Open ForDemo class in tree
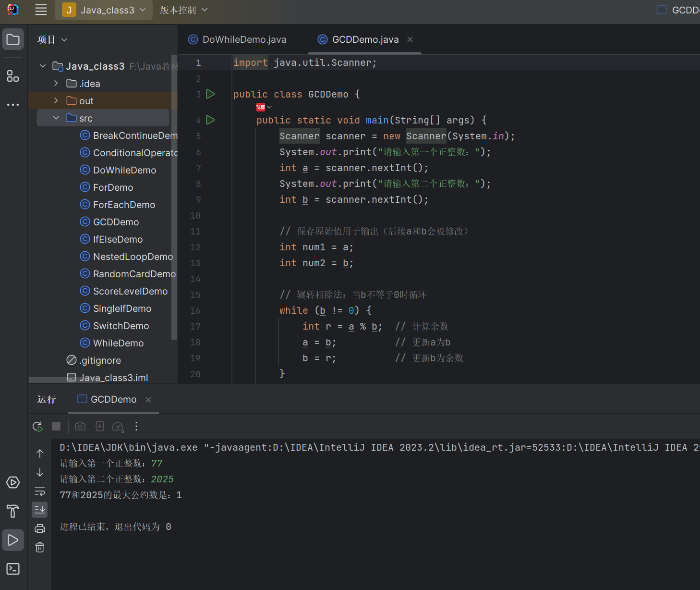 pos(107,187)
